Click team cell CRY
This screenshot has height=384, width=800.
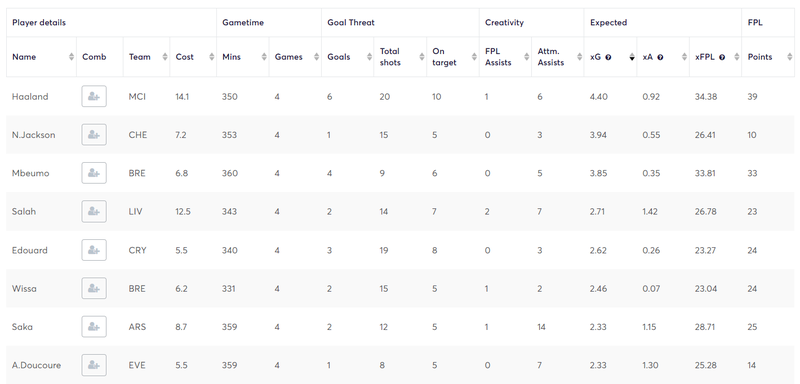tap(137, 250)
